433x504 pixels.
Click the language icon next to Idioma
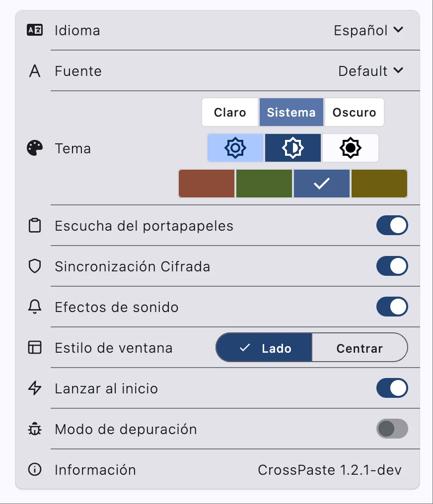pos(34,30)
